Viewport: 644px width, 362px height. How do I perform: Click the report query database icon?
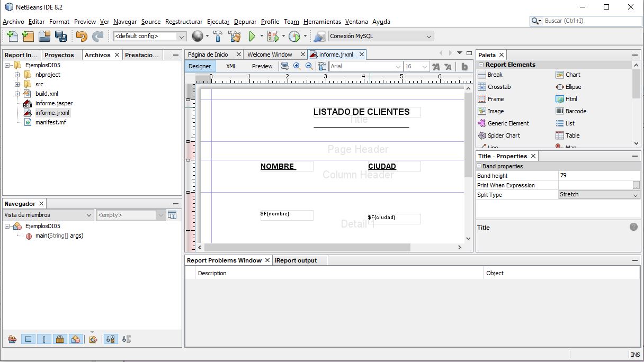pyautogui.click(x=285, y=66)
